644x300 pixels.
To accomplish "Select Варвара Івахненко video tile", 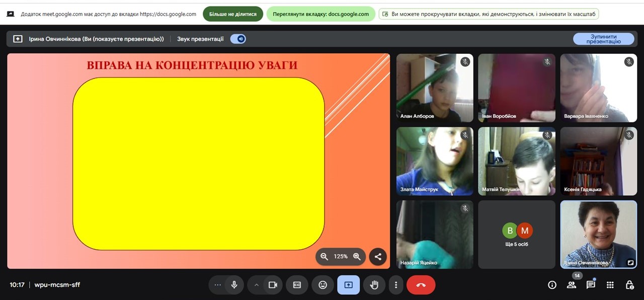I will [599, 88].
